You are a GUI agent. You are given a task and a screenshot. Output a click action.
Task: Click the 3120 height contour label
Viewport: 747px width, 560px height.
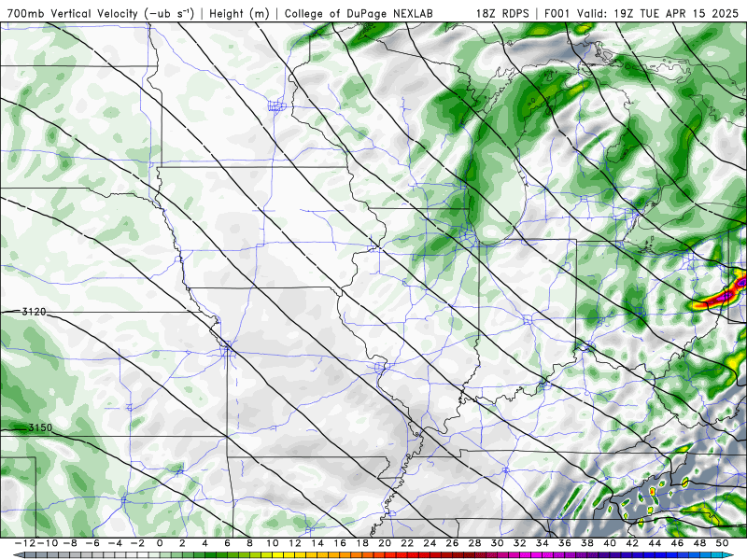[34, 312]
